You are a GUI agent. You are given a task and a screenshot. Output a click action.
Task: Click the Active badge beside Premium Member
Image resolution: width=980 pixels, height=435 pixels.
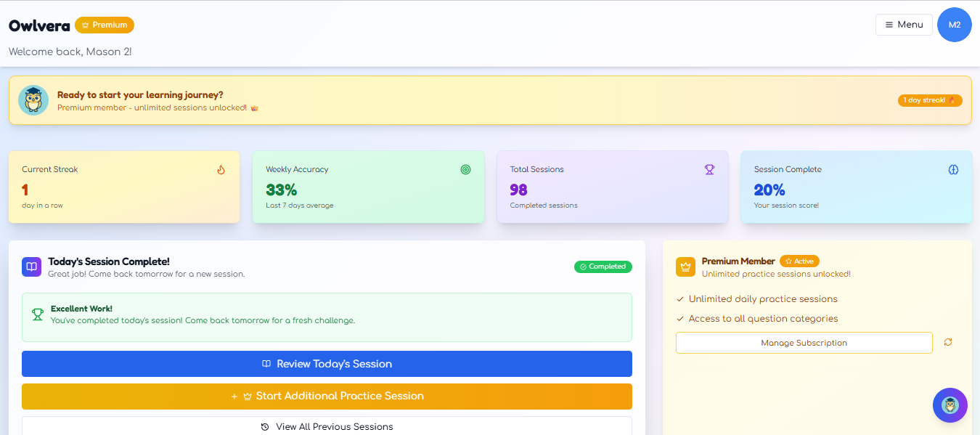tap(799, 261)
